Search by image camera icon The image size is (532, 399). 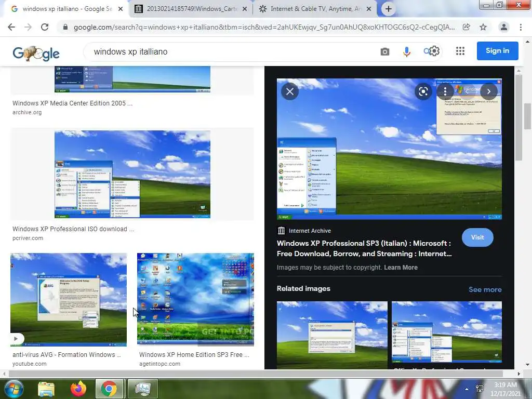[385, 51]
